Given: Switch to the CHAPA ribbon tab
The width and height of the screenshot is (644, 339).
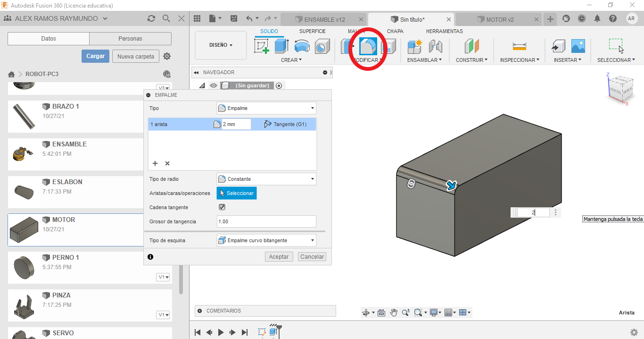Looking at the screenshot, I should (x=395, y=31).
